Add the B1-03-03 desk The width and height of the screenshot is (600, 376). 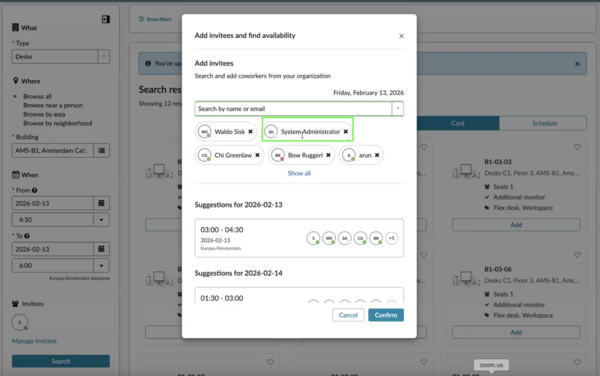pyautogui.click(x=516, y=225)
